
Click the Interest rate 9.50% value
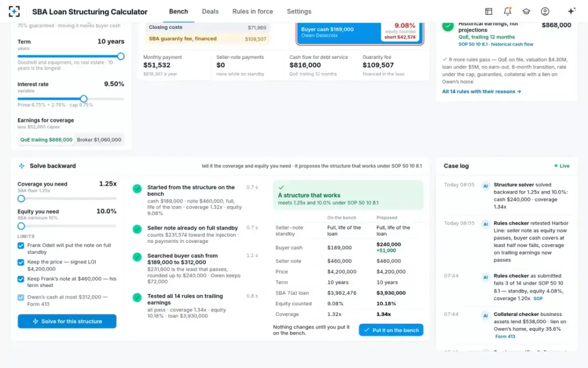pos(114,84)
